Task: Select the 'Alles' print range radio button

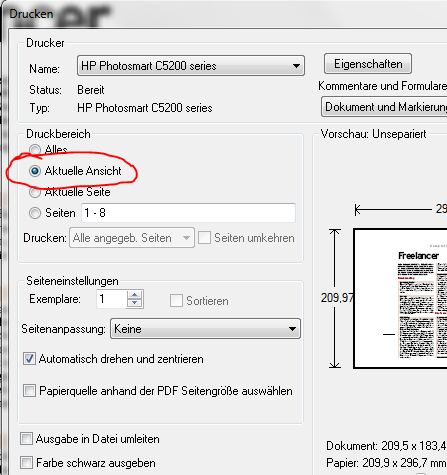Action: pyautogui.click(x=35, y=150)
